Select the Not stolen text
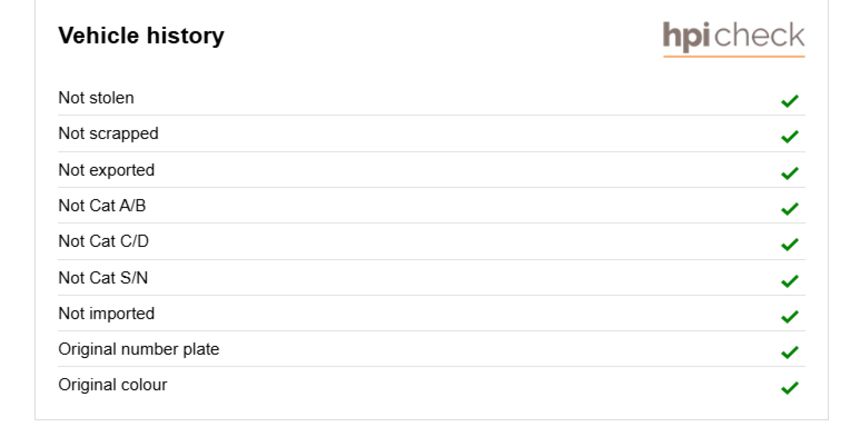This screenshot has width=850, height=427. pyautogui.click(x=96, y=98)
